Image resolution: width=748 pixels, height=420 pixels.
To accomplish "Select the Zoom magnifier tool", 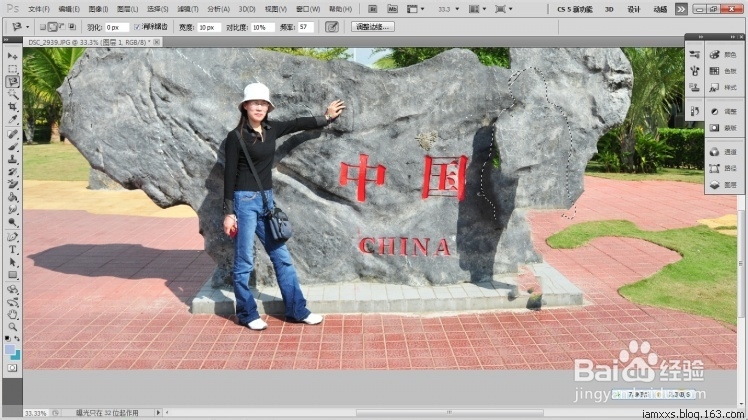I will [x=12, y=327].
